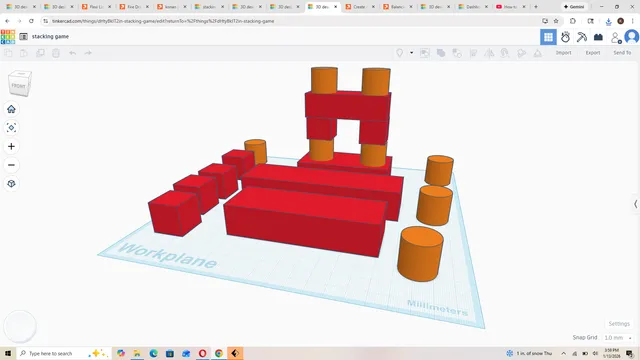Screen dimensions: 640x360
Task: Open Opera from the taskbar
Action: click(202, 353)
